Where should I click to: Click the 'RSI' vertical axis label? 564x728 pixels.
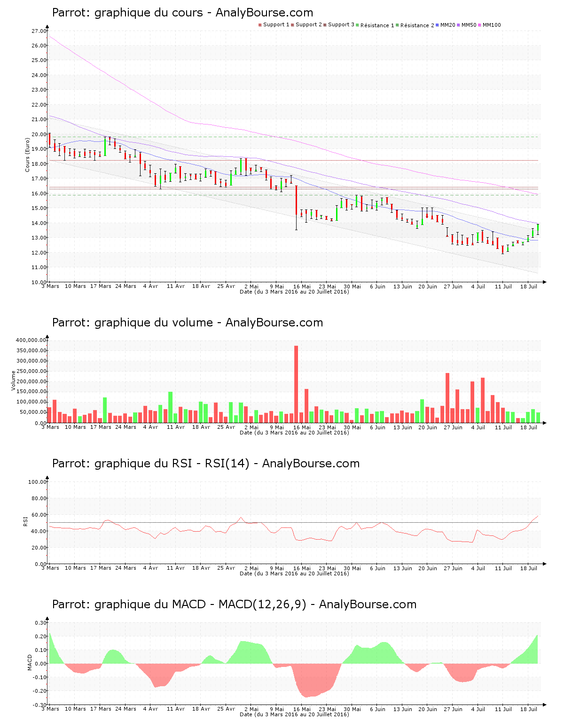(x=26, y=521)
